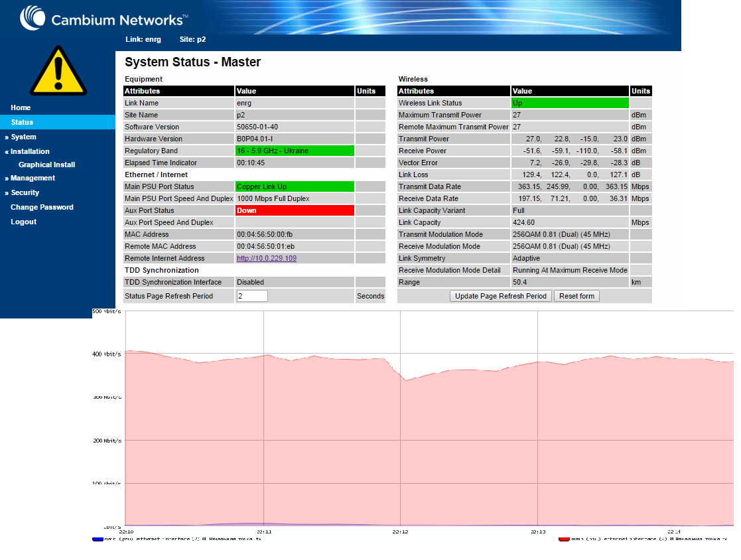Open the Home menu item
This screenshot has width=741, height=560.
(21, 107)
